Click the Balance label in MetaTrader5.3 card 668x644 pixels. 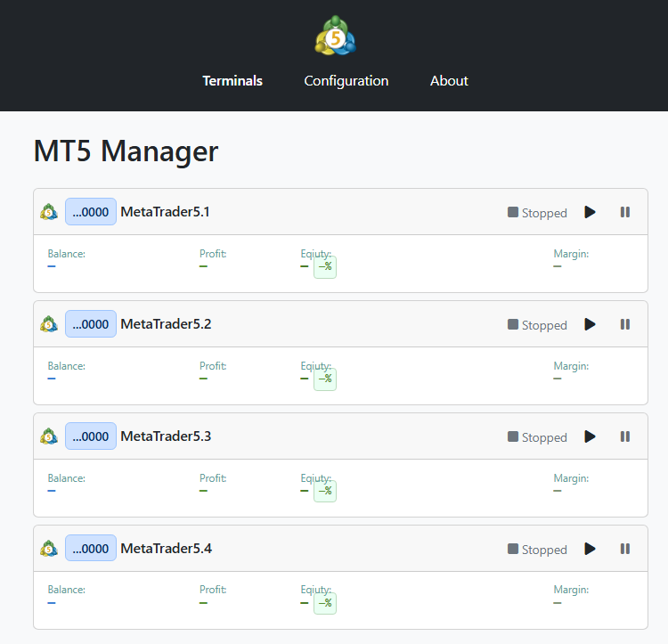point(67,478)
